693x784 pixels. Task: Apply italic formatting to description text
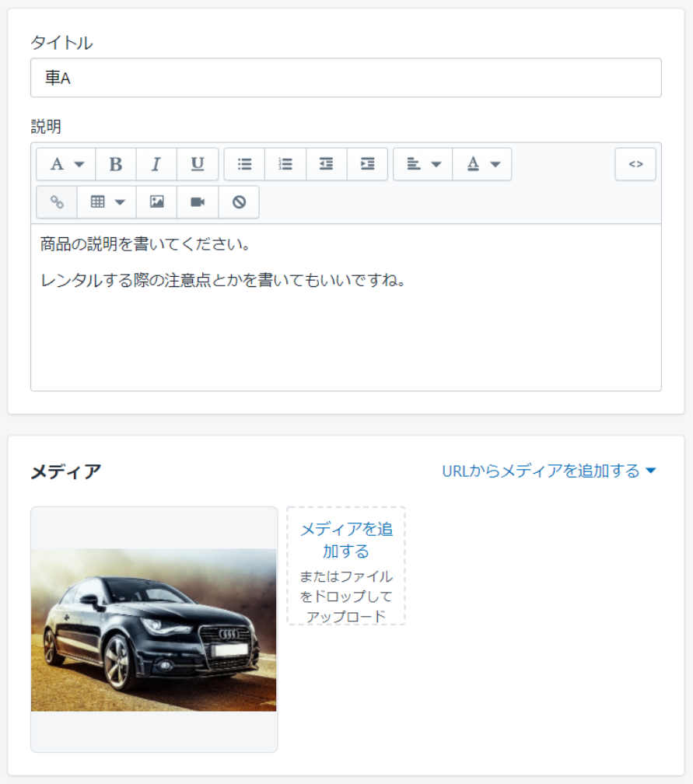(156, 164)
